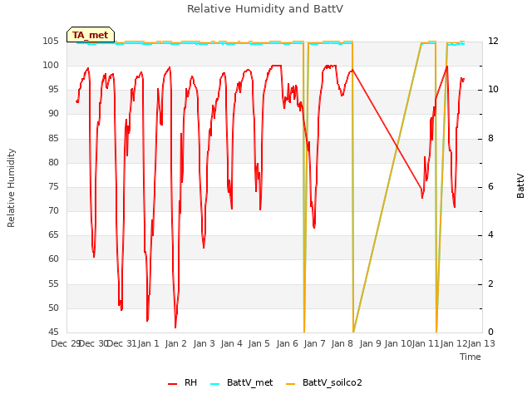532x399 pixels.
Task: Click the 2 BattV axis tick label
Action: (x=490, y=283)
